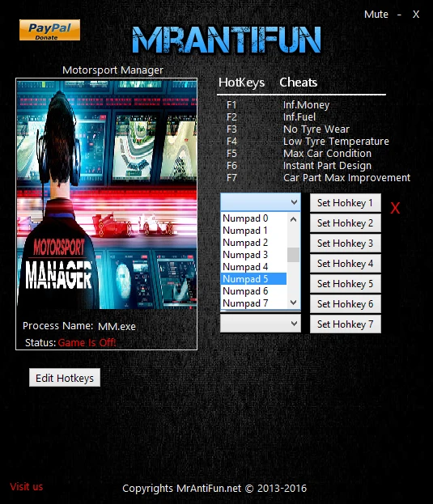Select Numpad 7 from the list
This screenshot has height=504, width=433.
click(253, 303)
